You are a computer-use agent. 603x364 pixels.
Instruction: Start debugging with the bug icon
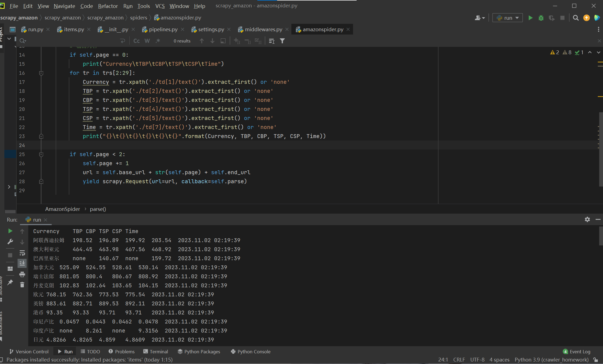[541, 18]
